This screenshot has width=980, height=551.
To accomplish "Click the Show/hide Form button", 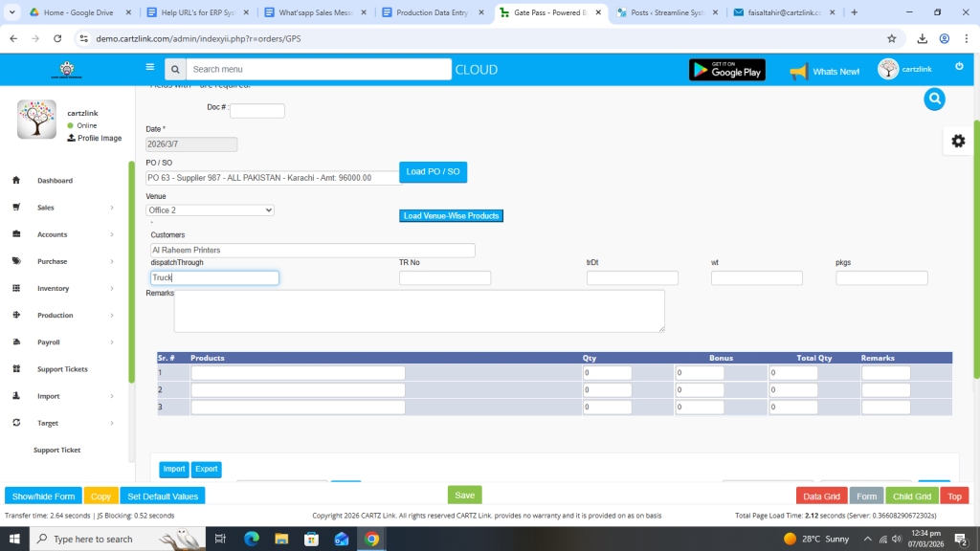I will click(43, 496).
